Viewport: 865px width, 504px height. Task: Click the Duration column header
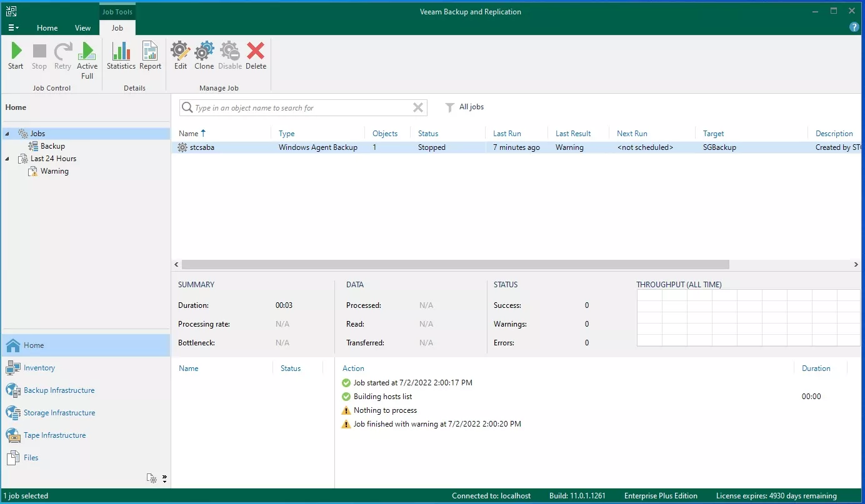(x=816, y=368)
